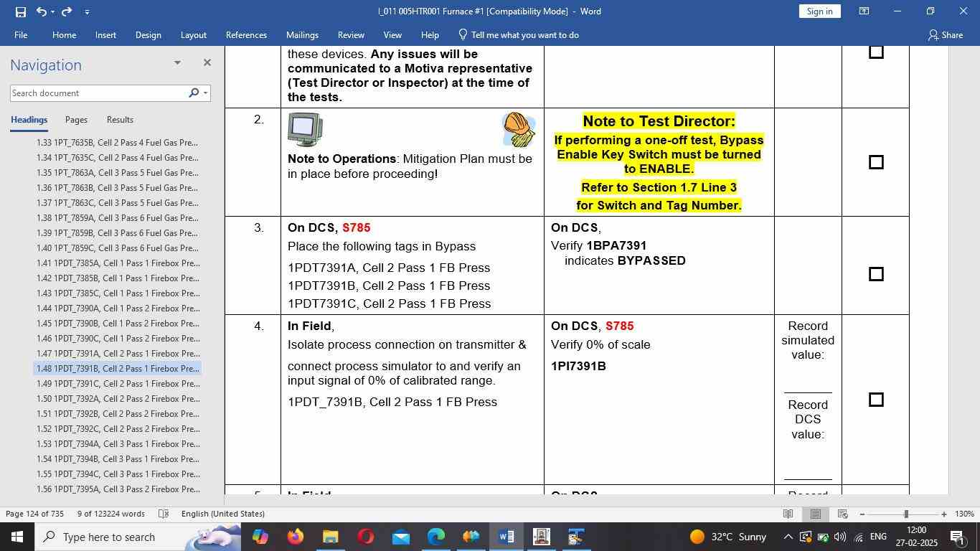Switch to the Pages tab in Navigation
This screenshot has width=980, height=551.
pyautogui.click(x=76, y=120)
